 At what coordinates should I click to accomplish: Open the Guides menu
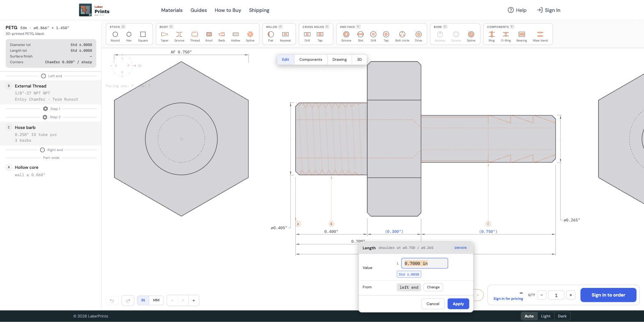coord(198,10)
